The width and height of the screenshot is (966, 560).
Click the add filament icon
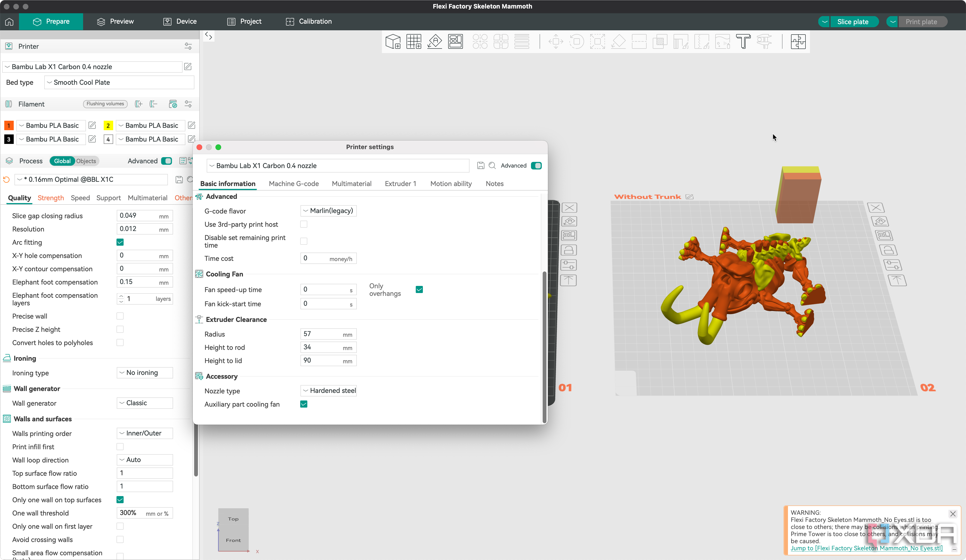(x=139, y=104)
